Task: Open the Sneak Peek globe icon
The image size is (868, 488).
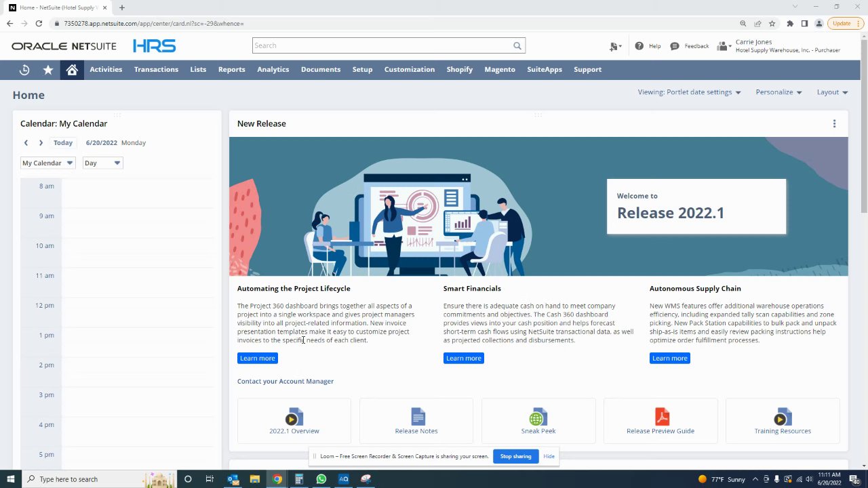Action: [538, 417]
